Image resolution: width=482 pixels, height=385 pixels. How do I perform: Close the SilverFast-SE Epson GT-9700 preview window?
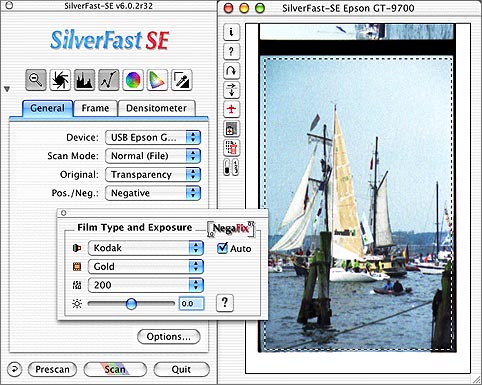click(x=229, y=8)
